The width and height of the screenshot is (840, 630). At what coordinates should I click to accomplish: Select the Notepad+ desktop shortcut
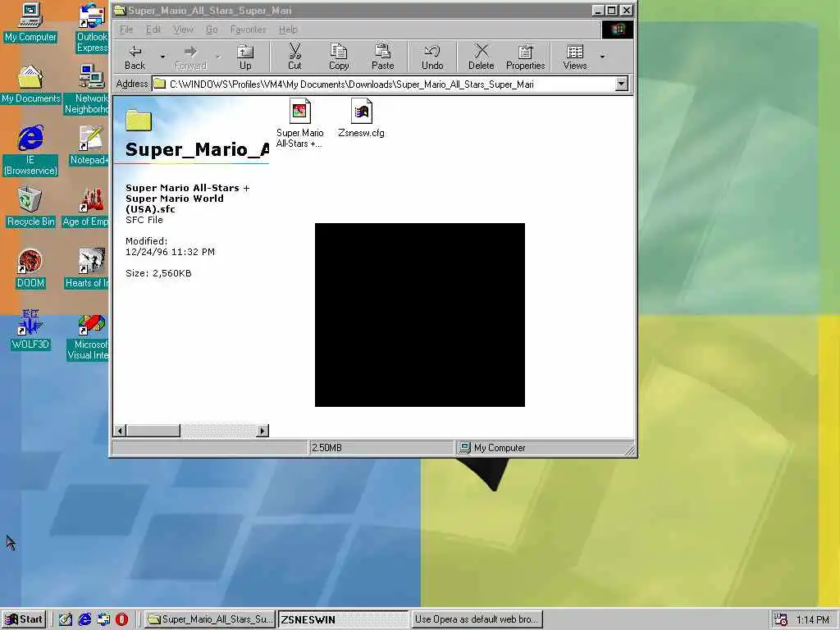point(89,146)
